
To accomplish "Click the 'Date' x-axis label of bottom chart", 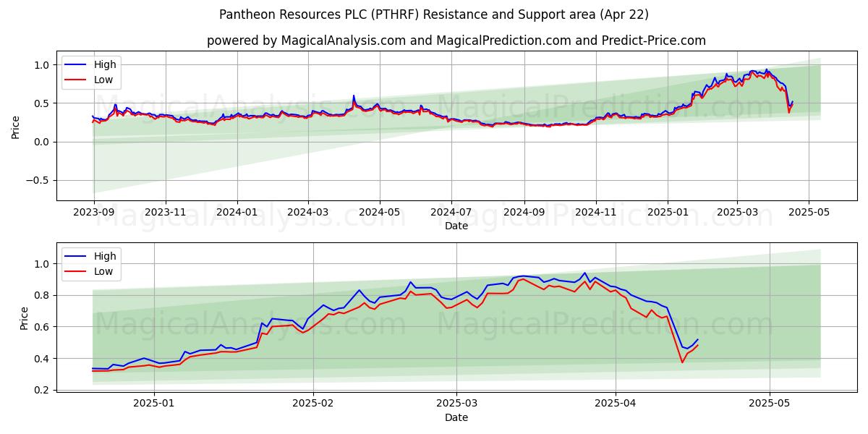I will click(x=456, y=417).
